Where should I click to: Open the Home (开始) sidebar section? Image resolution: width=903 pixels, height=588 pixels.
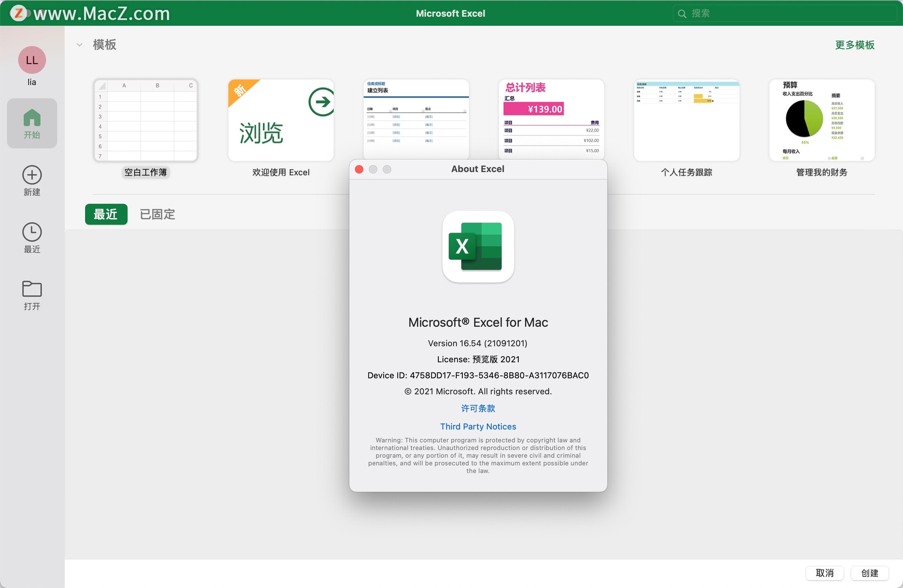click(x=32, y=123)
